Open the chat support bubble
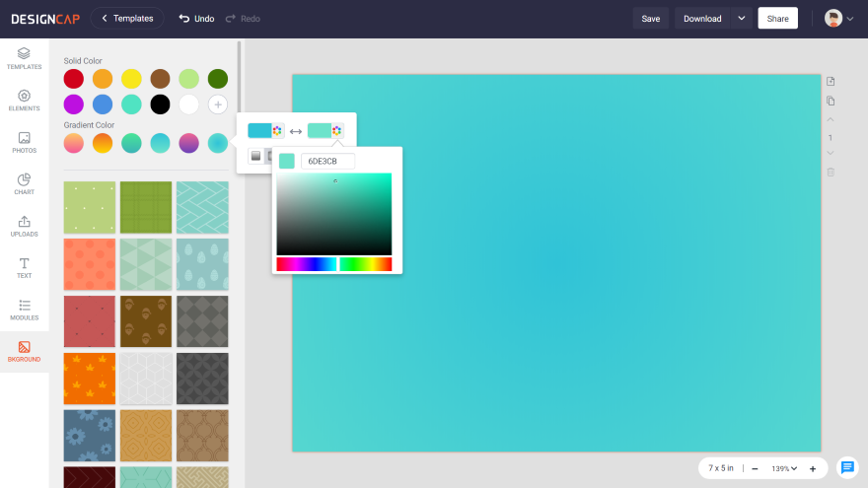This screenshot has height=488, width=868. point(847,467)
